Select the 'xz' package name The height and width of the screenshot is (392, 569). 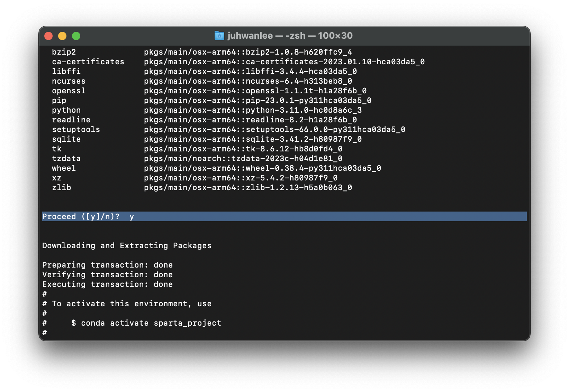click(57, 178)
